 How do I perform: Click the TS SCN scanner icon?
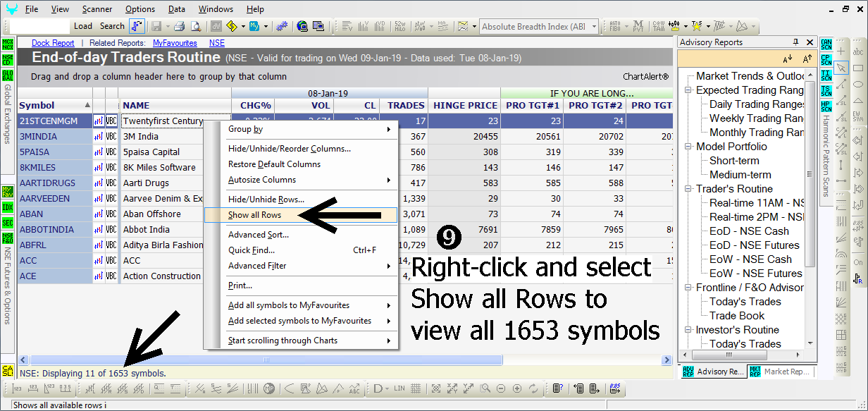point(826,90)
